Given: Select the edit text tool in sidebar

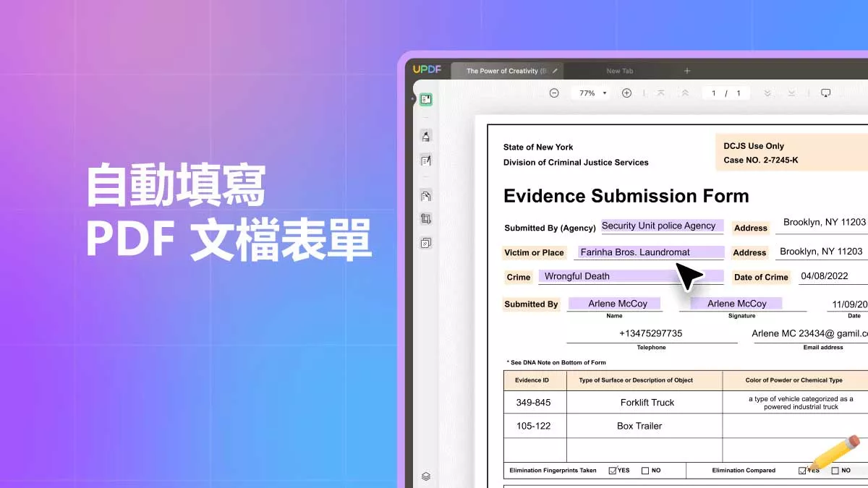Looking at the screenshot, I should [426, 160].
